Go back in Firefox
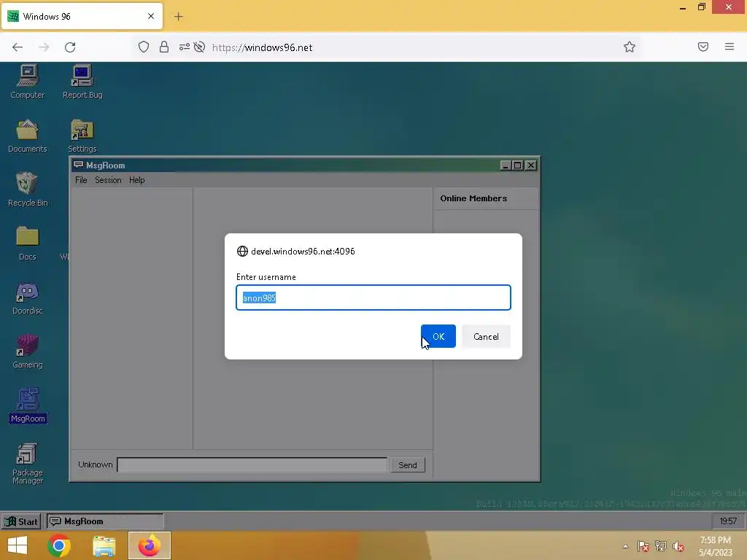Viewport: 747px width, 560px height. click(x=18, y=47)
